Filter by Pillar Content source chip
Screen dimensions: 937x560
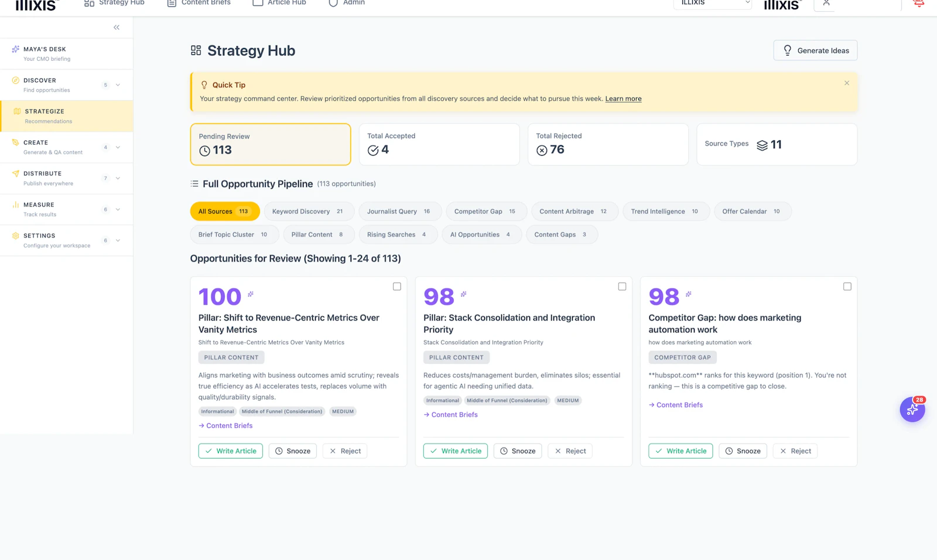point(319,235)
